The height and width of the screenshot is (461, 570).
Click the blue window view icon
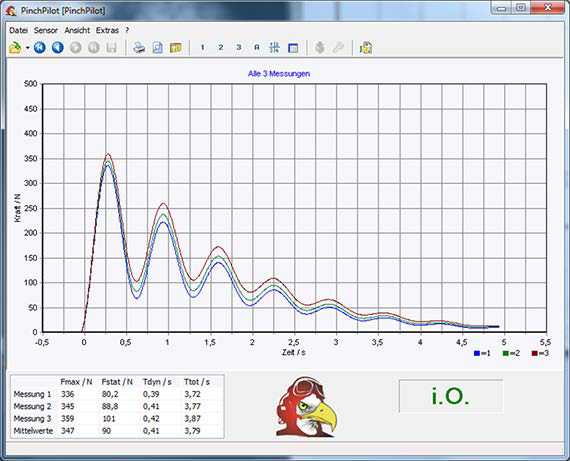point(293,48)
